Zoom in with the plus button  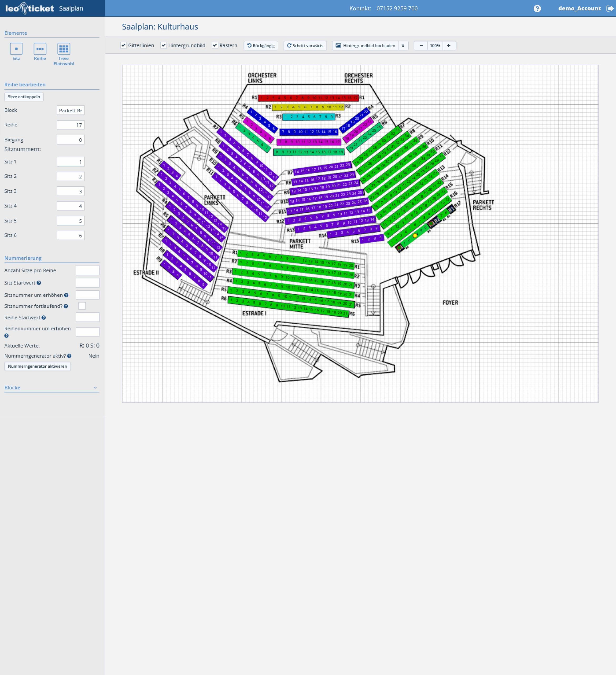449,46
